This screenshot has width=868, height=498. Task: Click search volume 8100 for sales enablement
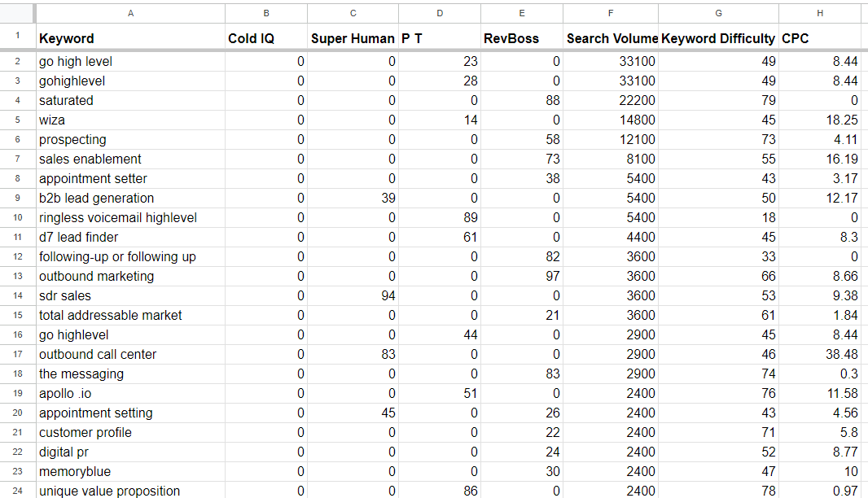point(611,159)
